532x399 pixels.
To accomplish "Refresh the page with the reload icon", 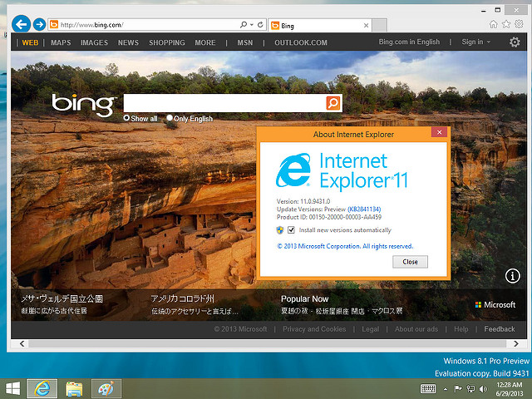I will point(260,24).
